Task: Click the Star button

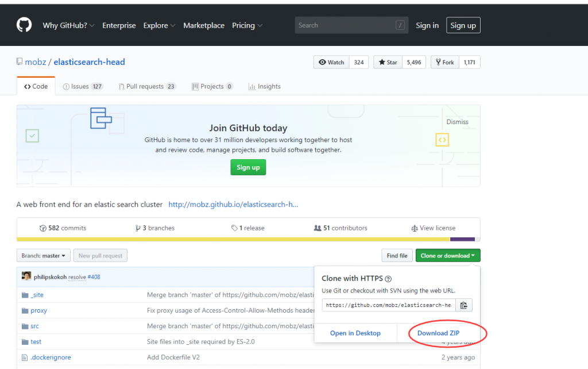Action: point(388,62)
